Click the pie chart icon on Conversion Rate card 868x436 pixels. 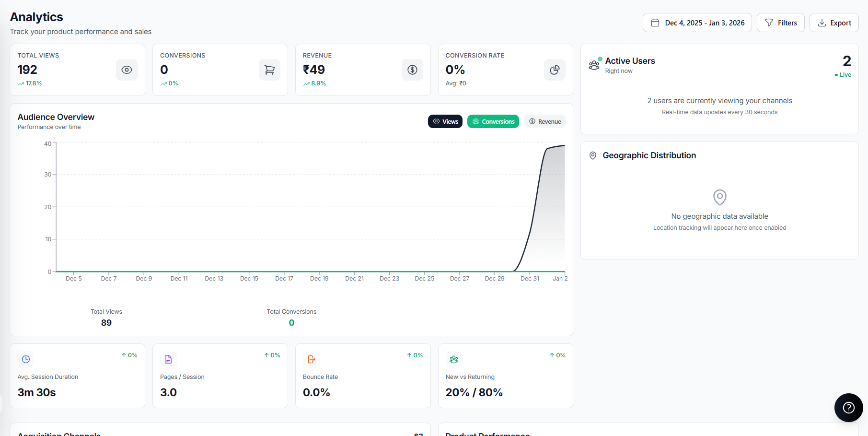(x=555, y=70)
